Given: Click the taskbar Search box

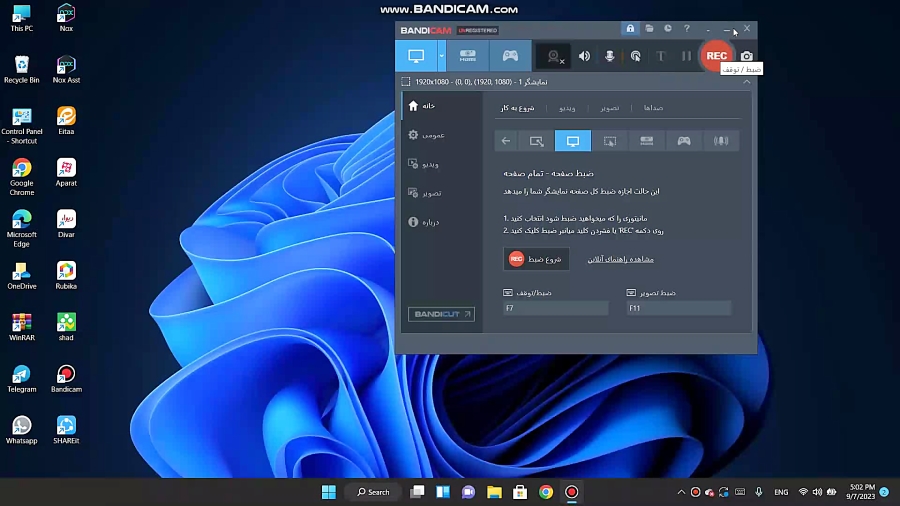Looking at the screenshot, I should tap(373, 492).
